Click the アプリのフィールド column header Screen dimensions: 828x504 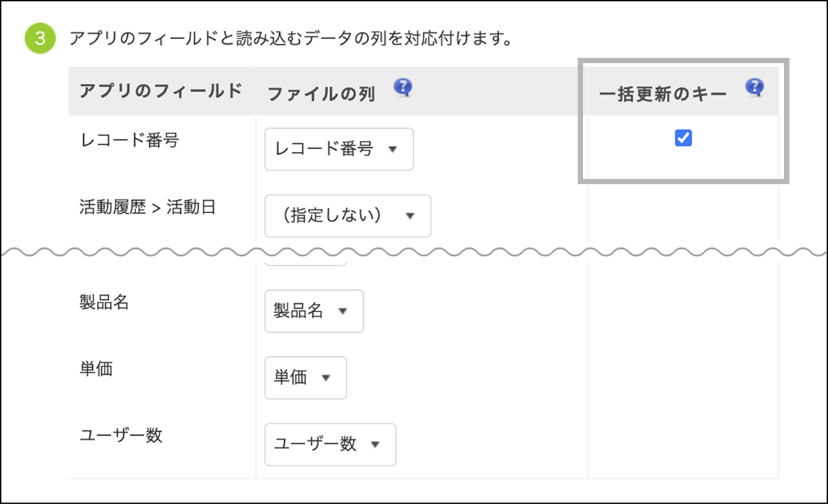[161, 91]
